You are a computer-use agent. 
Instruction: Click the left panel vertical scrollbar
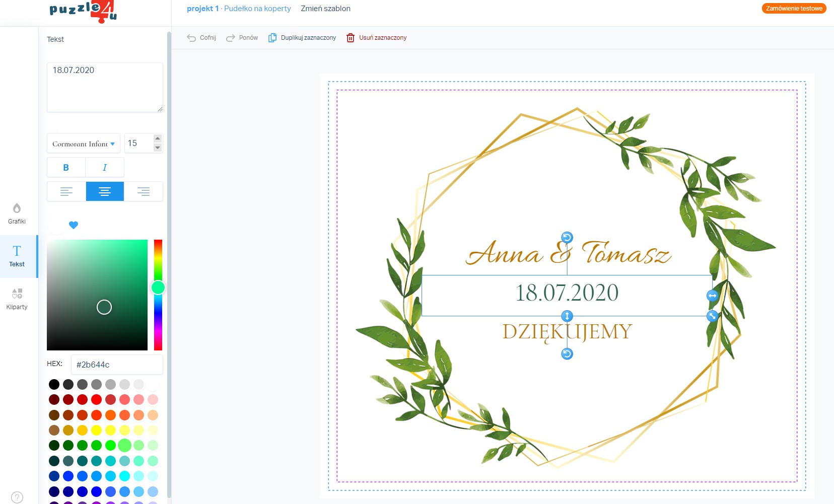tap(169, 264)
